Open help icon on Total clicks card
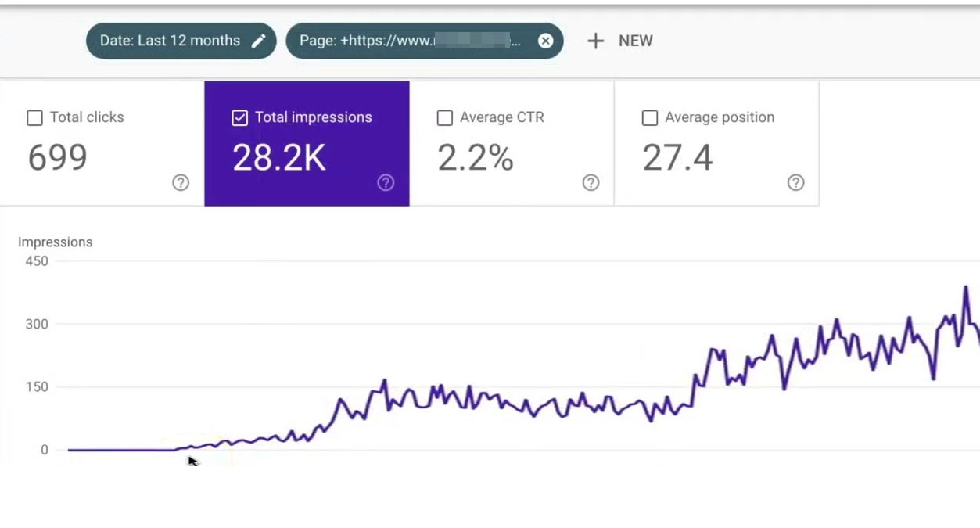Image resolution: width=980 pixels, height=528 pixels. pyautogui.click(x=181, y=182)
